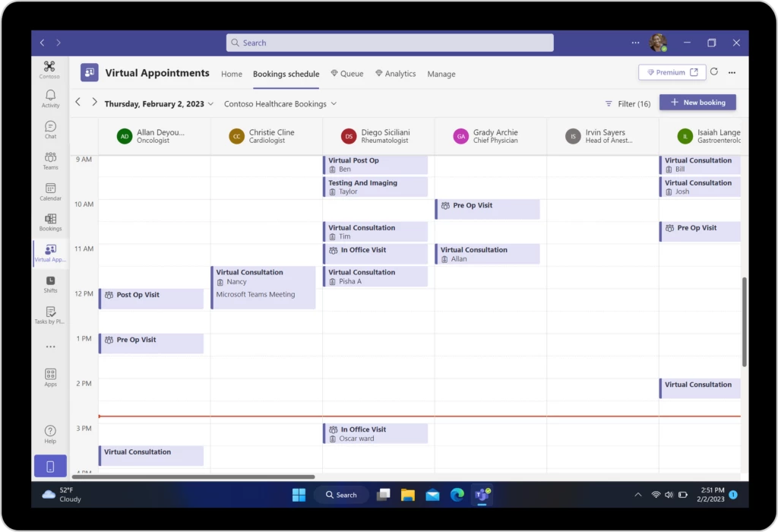Viewport: 778px width, 532px height.
Task: Select the Microsoft Teams icon in the taskbar
Action: coord(482,495)
